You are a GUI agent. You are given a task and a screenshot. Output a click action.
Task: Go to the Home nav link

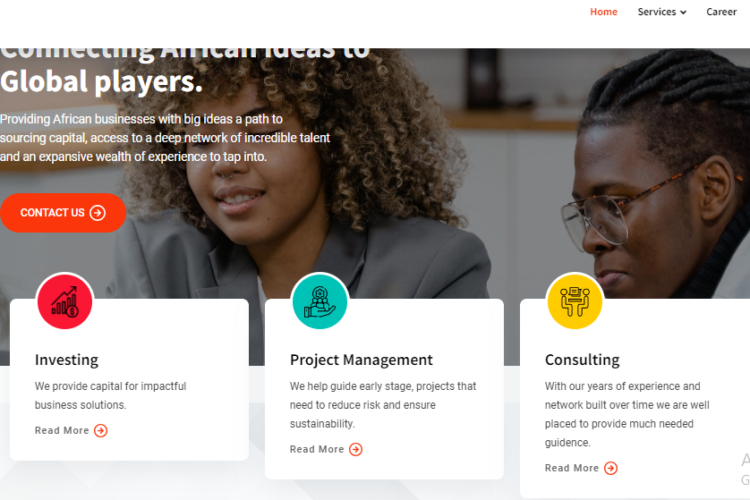click(603, 12)
